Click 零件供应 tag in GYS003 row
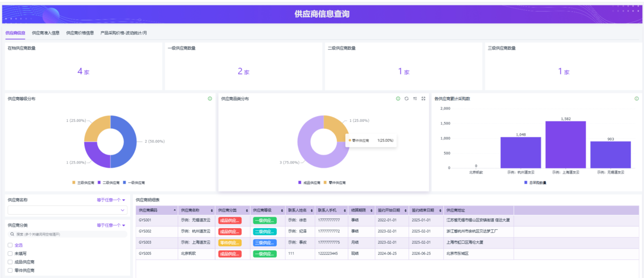The height and width of the screenshot is (278, 644). tap(230, 243)
